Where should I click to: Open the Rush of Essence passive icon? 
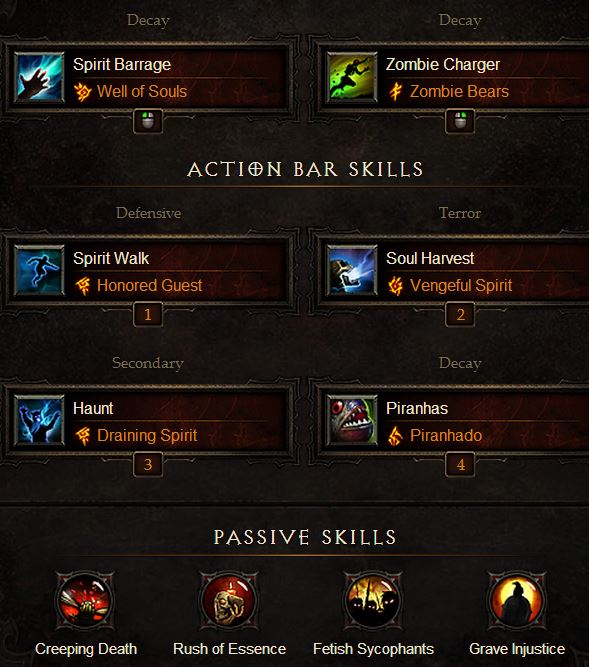click(229, 601)
